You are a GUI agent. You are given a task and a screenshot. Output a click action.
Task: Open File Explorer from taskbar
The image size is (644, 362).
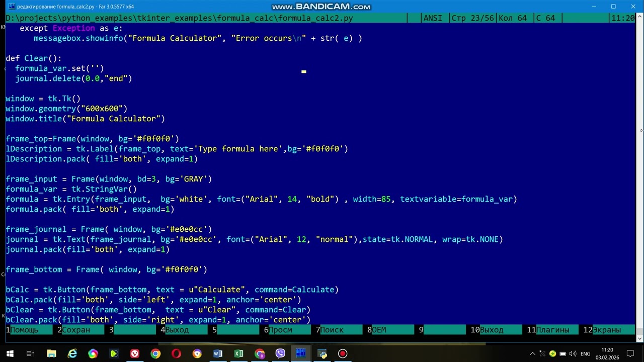[51, 353]
